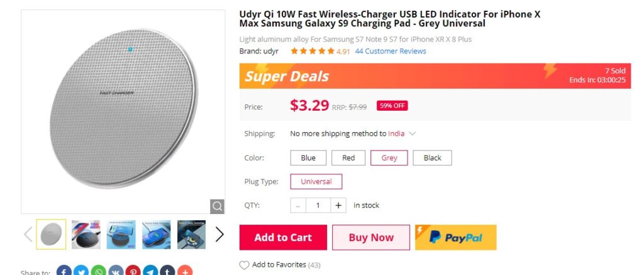Share product on Pinterest
Viewport: 644px width, 275px height.
(133, 272)
